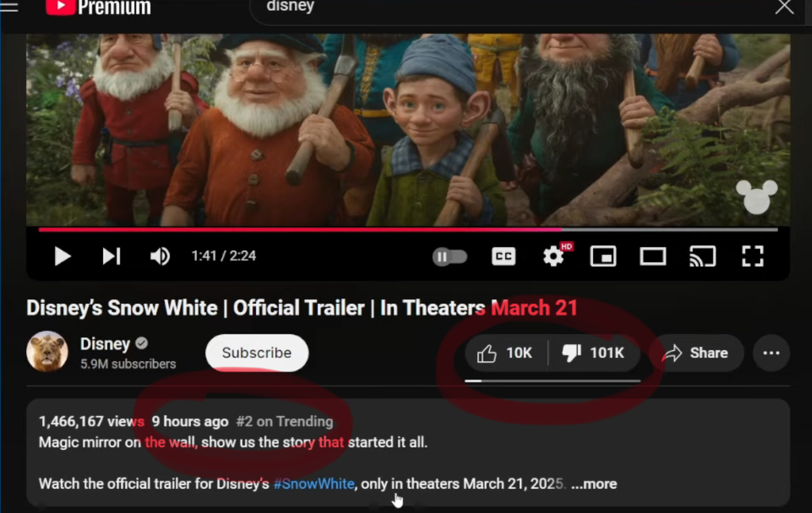Open Disney channel avatar
812x513 pixels.
(47, 351)
